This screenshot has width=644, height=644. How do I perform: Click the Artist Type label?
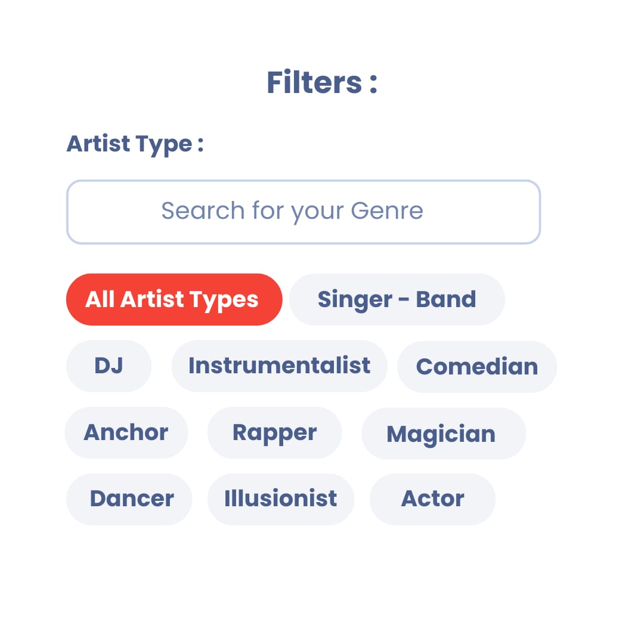(135, 144)
